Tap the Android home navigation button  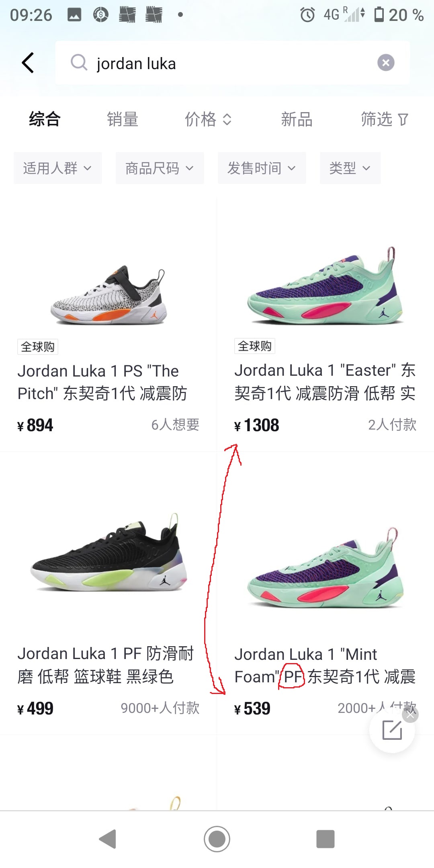point(217,839)
